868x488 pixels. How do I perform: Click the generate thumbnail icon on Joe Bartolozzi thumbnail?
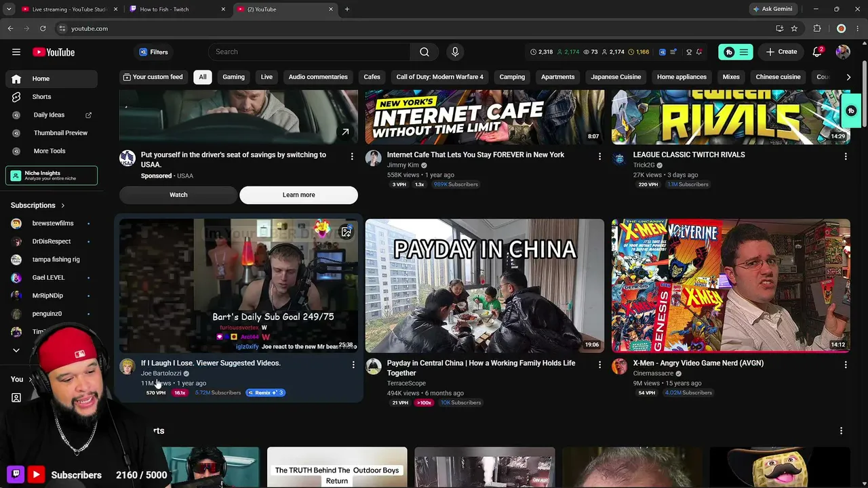347,232
